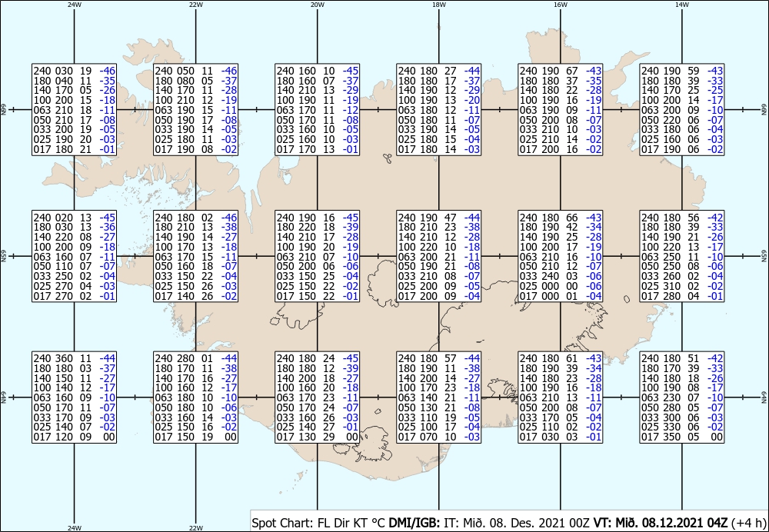Screen dimensions: 769x532
Task: Click the "18W" longitude label
Action: (439, 5)
